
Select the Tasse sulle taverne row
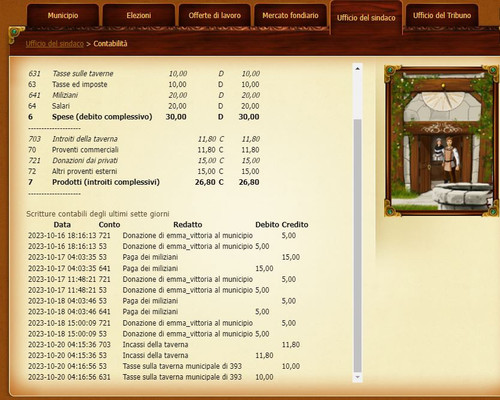click(144, 74)
